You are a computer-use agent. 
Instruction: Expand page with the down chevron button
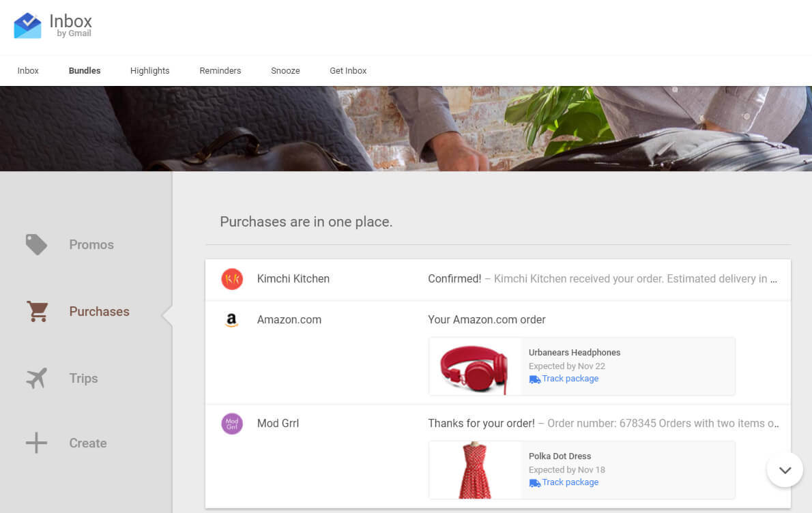(x=785, y=469)
